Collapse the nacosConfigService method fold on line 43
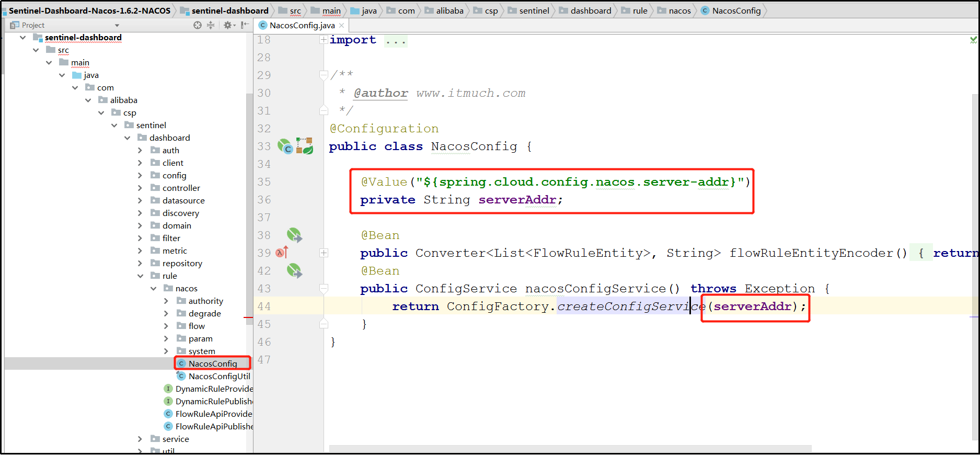This screenshot has height=455, width=980. pyautogui.click(x=324, y=288)
